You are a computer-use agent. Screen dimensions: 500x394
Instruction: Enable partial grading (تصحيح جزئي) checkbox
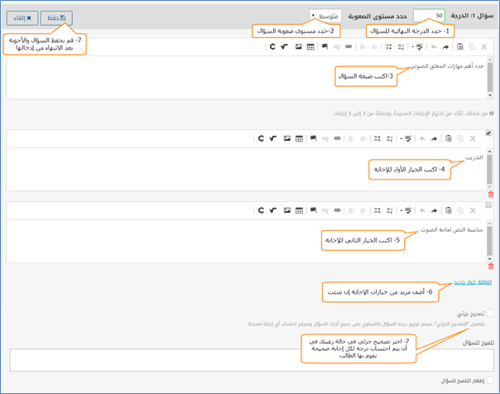[x=490, y=313]
